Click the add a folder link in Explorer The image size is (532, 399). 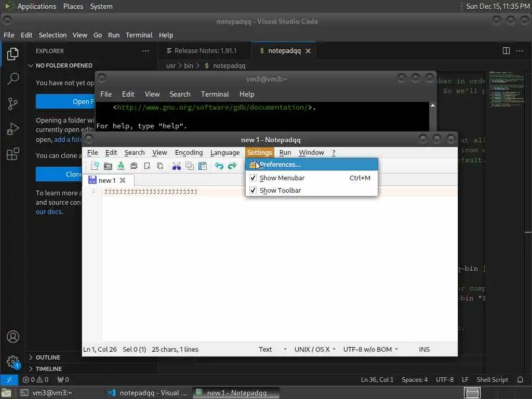pyautogui.click(x=68, y=139)
